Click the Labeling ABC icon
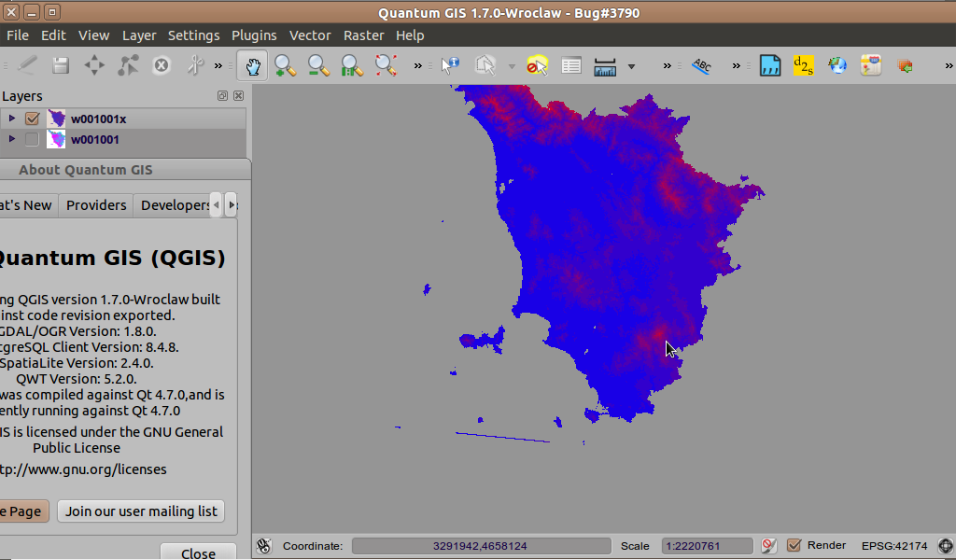 (701, 65)
